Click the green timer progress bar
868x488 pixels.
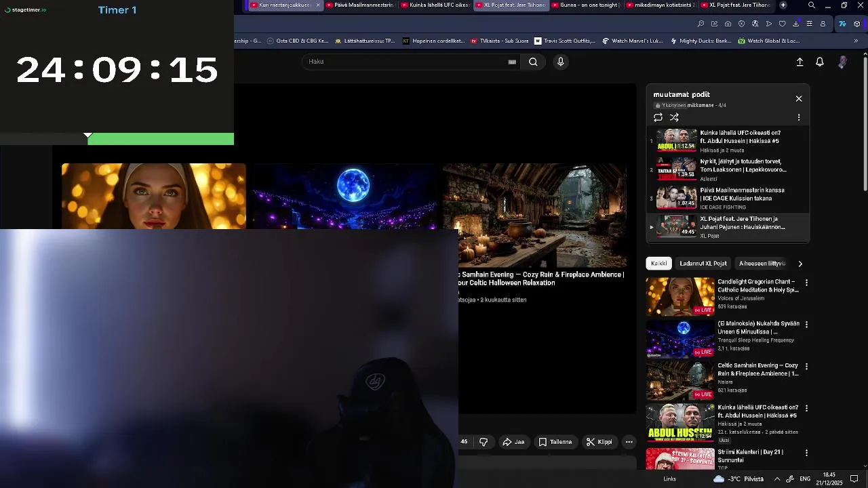[161, 139]
